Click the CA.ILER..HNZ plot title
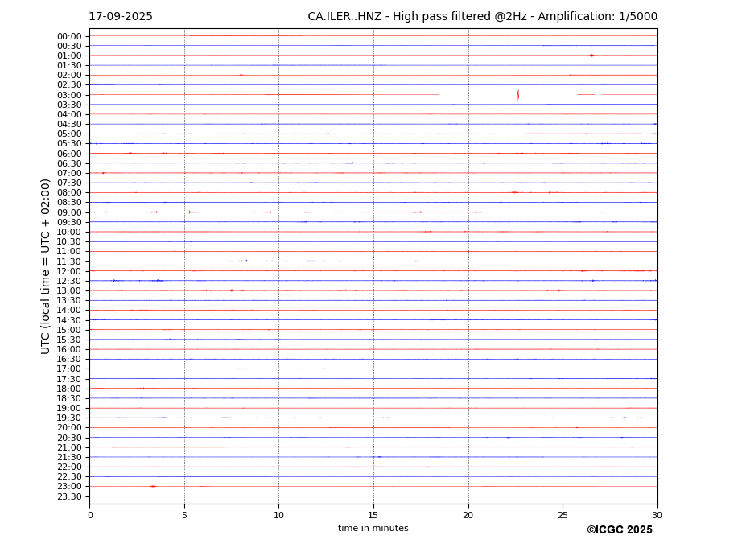The width and height of the screenshot is (746, 560). click(482, 17)
